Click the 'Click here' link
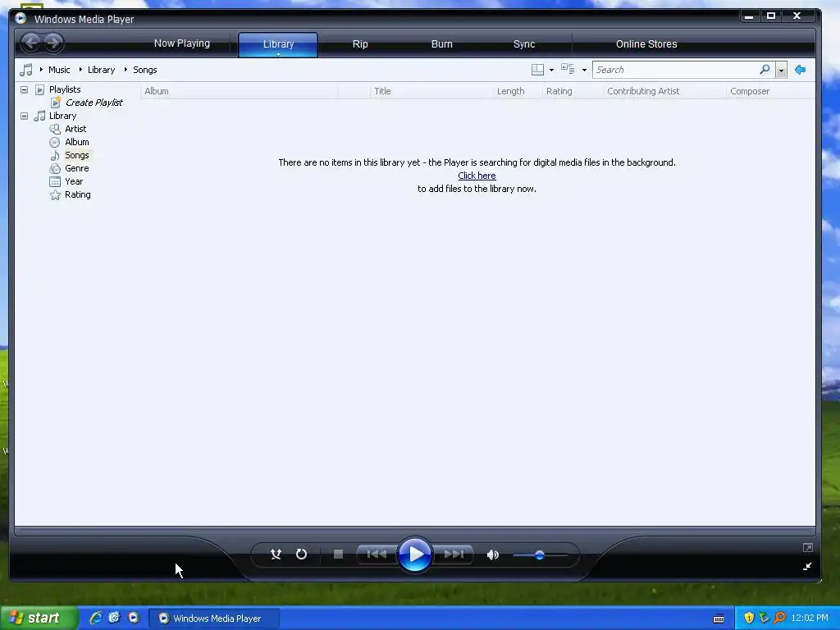The image size is (840, 630). click(x=477, y=176)
